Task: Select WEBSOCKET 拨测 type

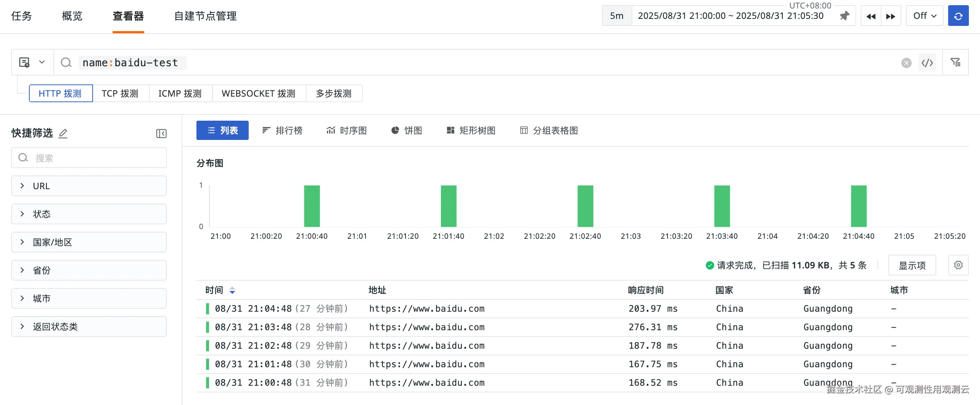Action: 259,93
